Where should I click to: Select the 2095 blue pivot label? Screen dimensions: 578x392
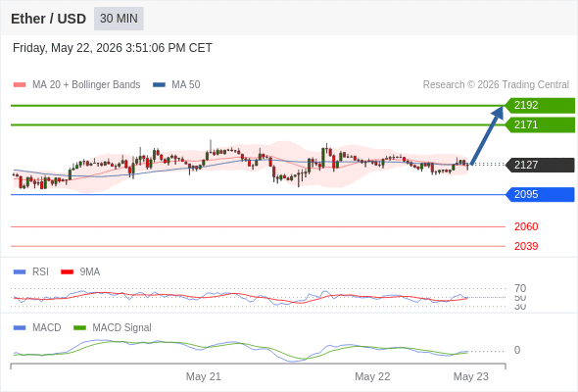540,194
